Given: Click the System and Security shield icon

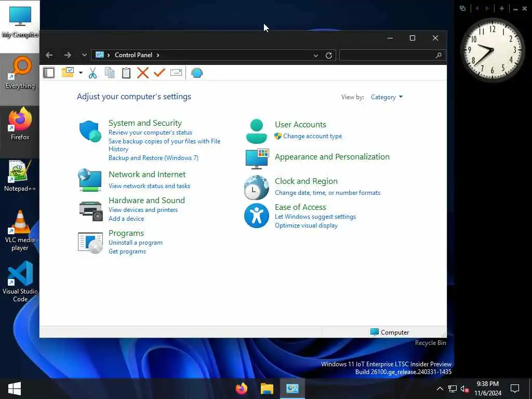Looking at the screenshot, I should coord(90,131).
